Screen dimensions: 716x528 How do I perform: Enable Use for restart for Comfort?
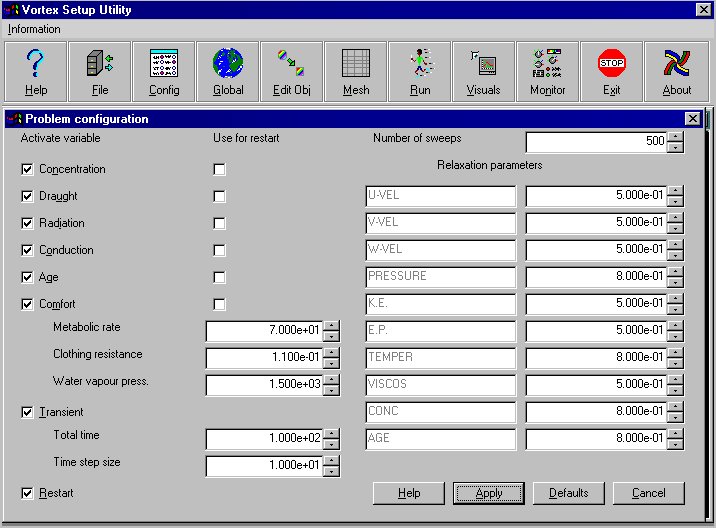point(219,304)
